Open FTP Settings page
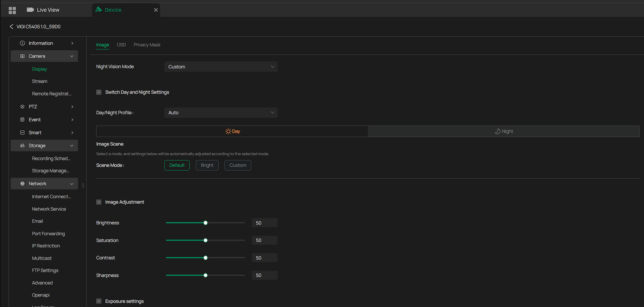Screen dimensions: 644x307 point(45,270)
